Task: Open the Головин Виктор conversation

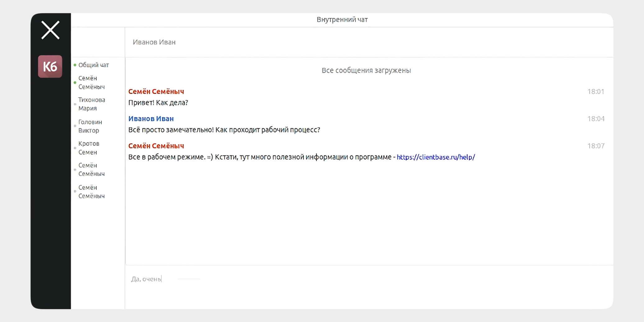Action: pos(90,126)
